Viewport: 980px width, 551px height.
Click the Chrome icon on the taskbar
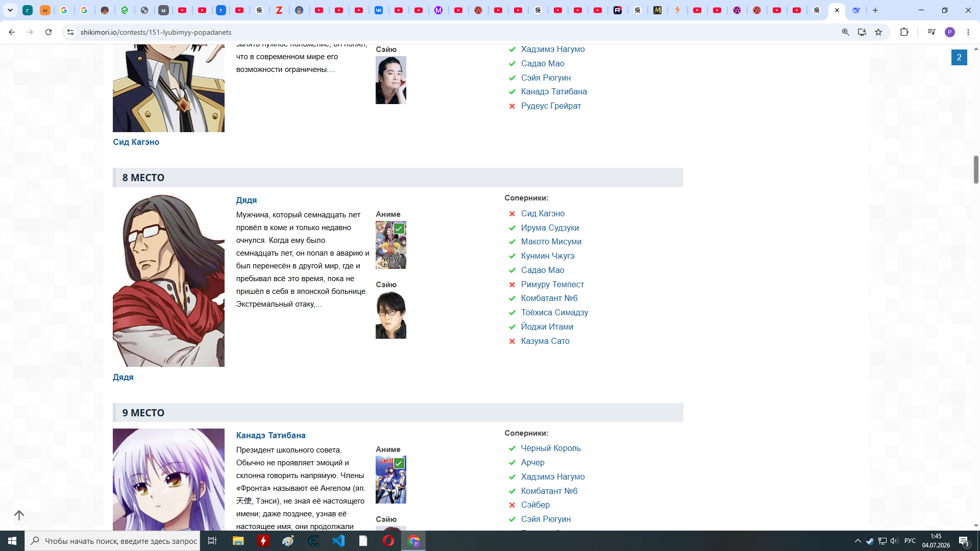(413, 541)
